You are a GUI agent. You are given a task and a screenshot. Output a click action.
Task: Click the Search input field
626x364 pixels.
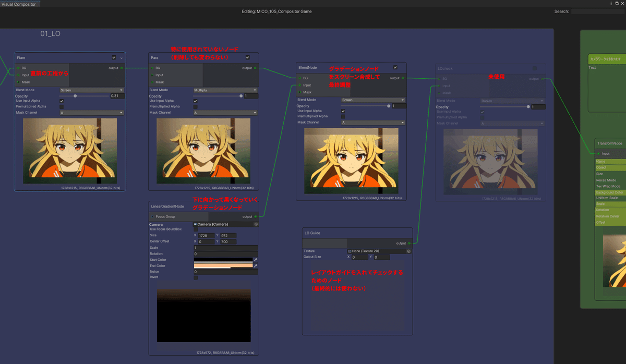[598, 11]
